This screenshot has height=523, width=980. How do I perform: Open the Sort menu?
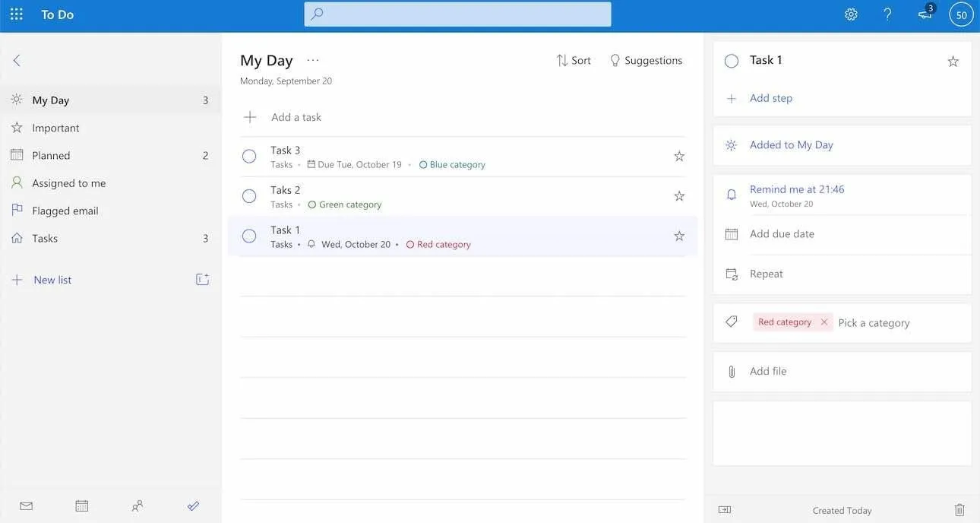coord(574,60)
